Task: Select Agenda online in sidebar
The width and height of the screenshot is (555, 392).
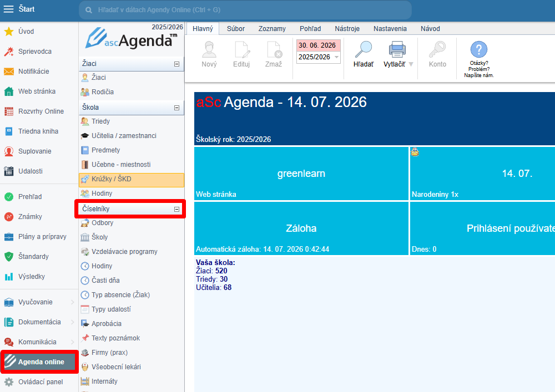Action: [39, 362]
